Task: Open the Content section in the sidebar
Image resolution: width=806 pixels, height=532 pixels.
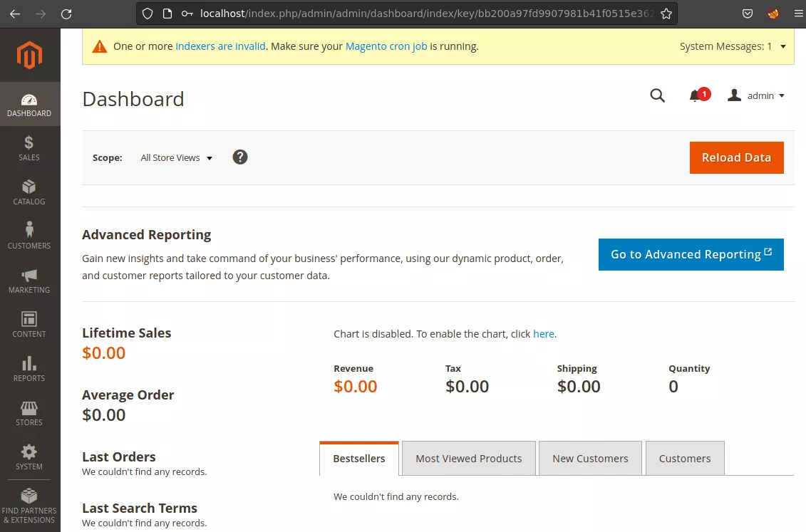Action: [x=29, y=324]
